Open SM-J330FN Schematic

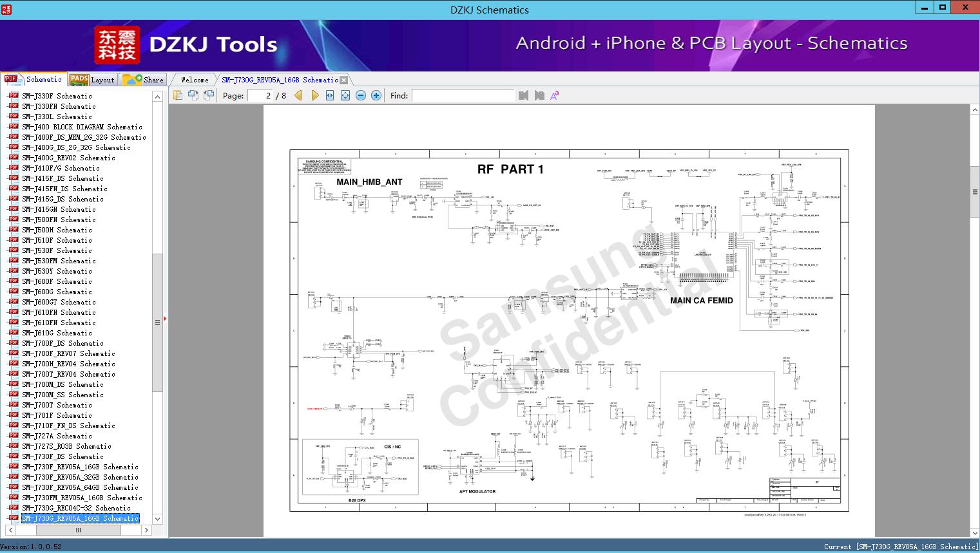click(x=59, y=106)
